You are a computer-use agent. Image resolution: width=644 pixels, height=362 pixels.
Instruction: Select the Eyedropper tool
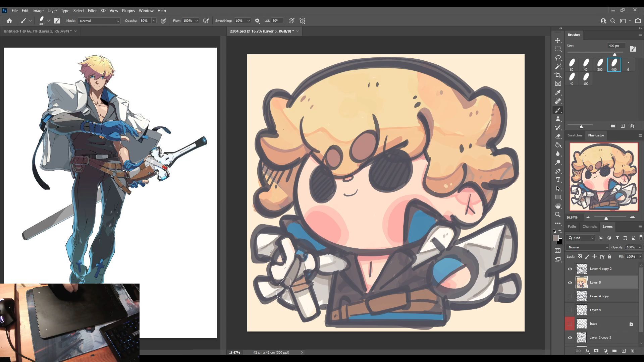pos(558,93)
